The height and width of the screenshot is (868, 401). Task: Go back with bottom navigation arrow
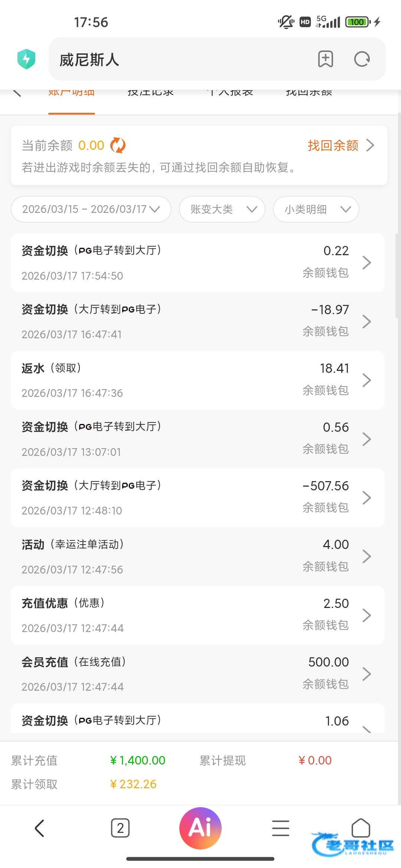pos(39,828)
